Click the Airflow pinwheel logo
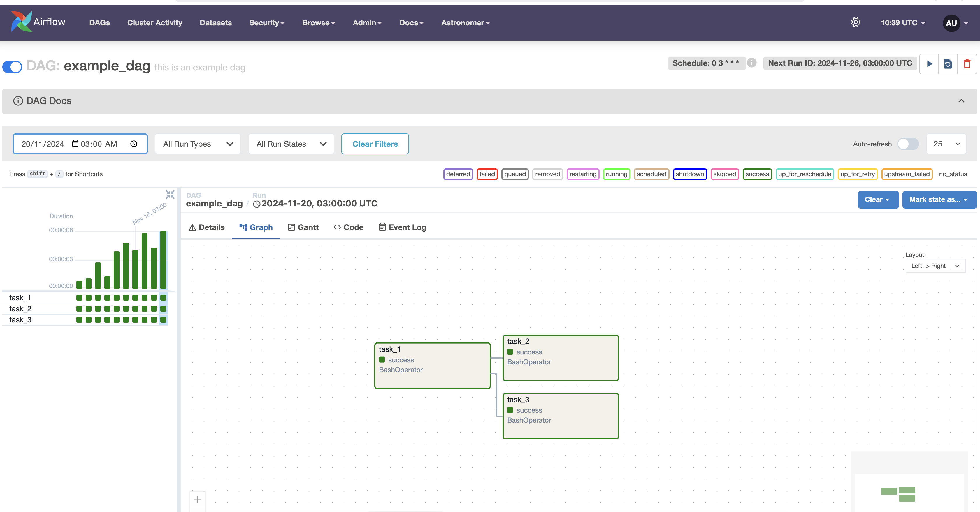This screenshot has width=980, height=512. [x=21, y=22]
